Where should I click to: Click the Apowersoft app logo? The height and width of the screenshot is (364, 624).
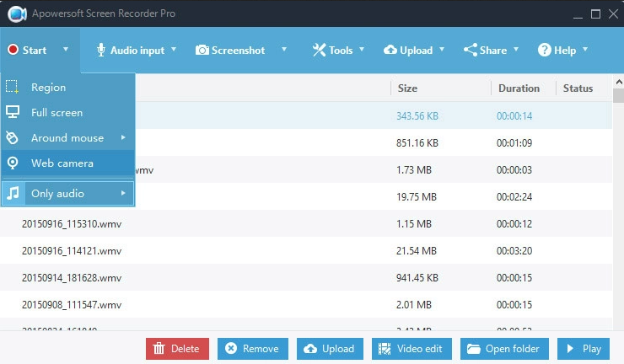17,13
